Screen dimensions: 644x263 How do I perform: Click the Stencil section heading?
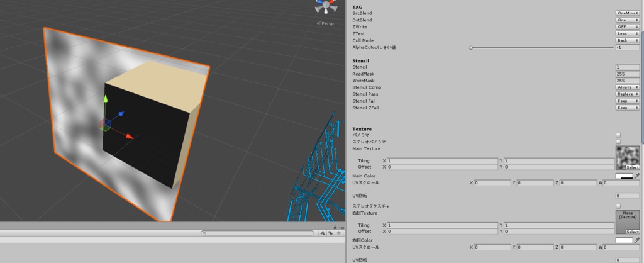360,61
